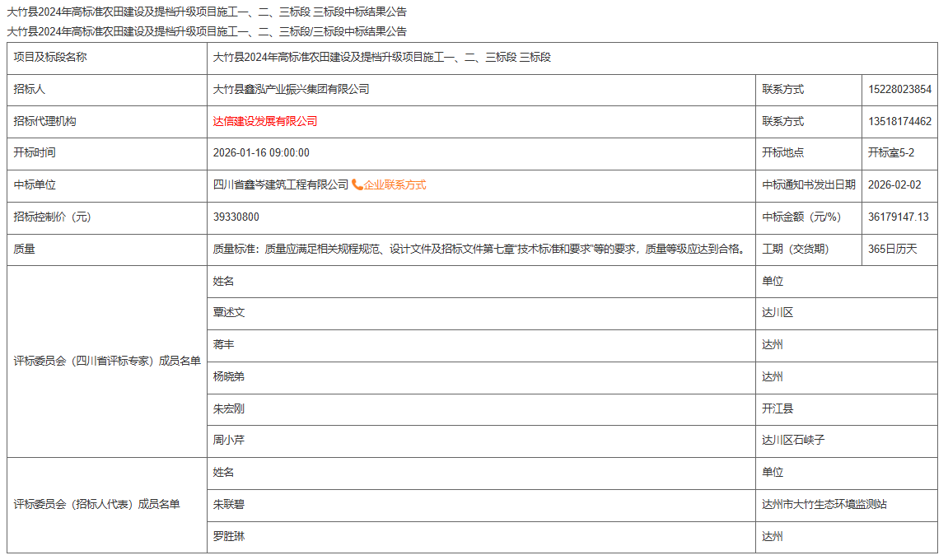Click 达川区石峡子 unit cell
The height and width of the screenshot is (560, 948).
792,440
